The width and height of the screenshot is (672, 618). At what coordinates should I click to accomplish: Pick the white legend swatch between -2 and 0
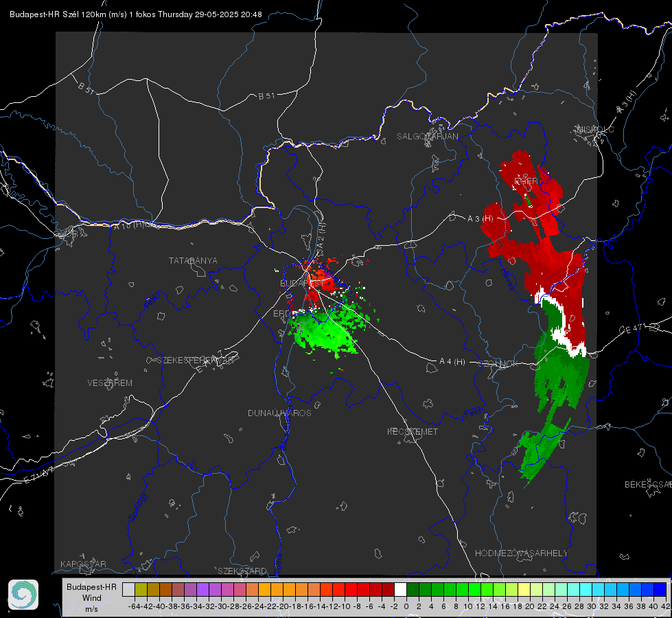pos(400,589)
